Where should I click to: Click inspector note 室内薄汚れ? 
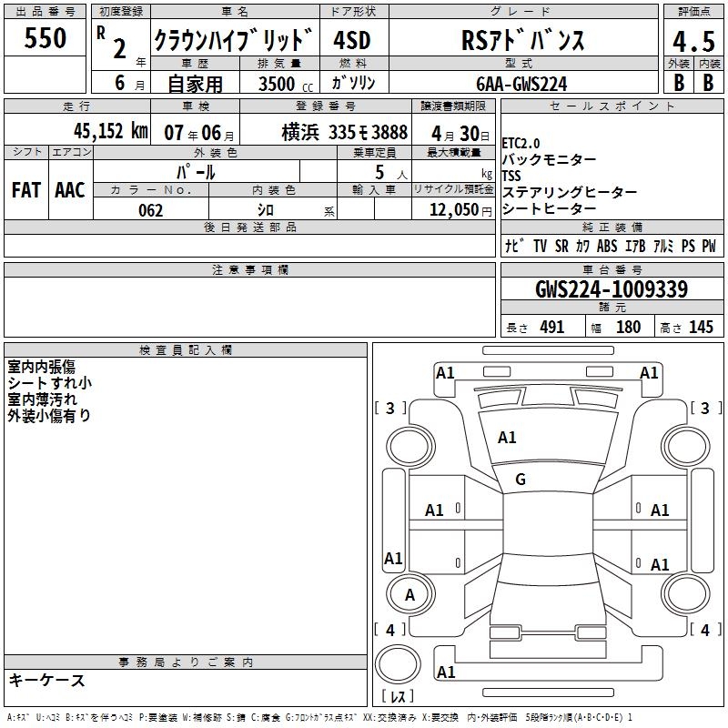click(42, 399)
